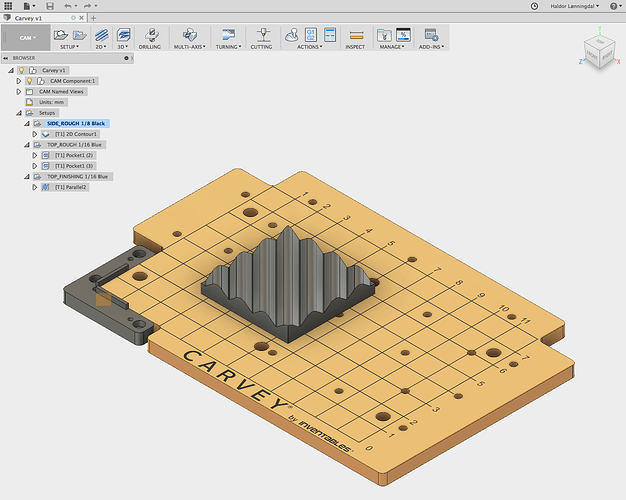Collapse the Carvey v1 root node

(11, 70)
